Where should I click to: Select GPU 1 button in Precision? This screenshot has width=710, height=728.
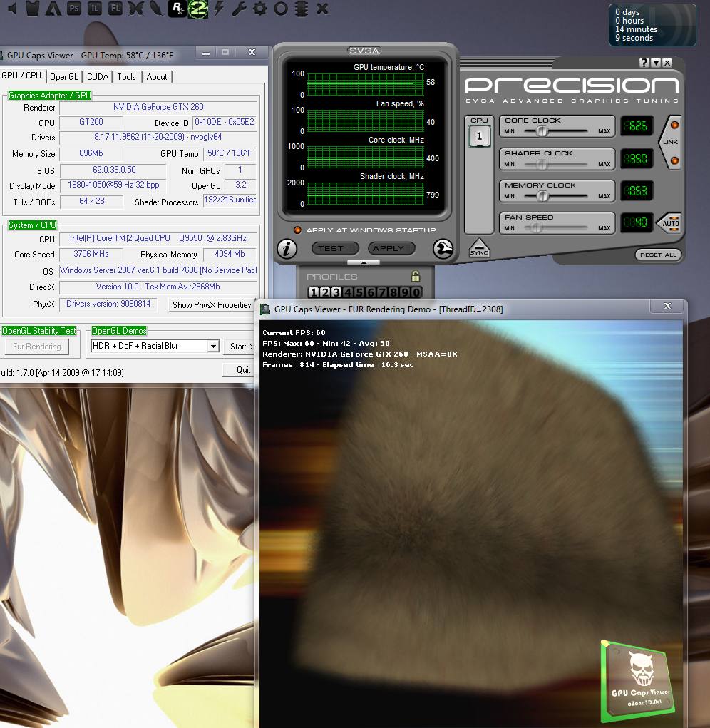tap(479, 136)
